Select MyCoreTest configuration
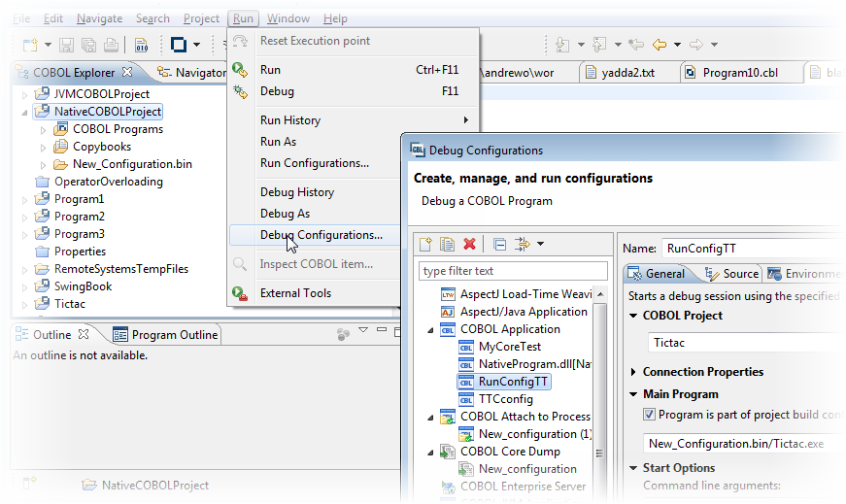This screenshot has width=846, height=504. click(x=509, y=347)
